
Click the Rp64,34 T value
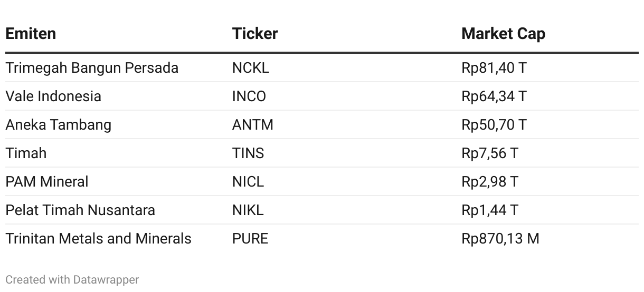[x=494, y=96]
